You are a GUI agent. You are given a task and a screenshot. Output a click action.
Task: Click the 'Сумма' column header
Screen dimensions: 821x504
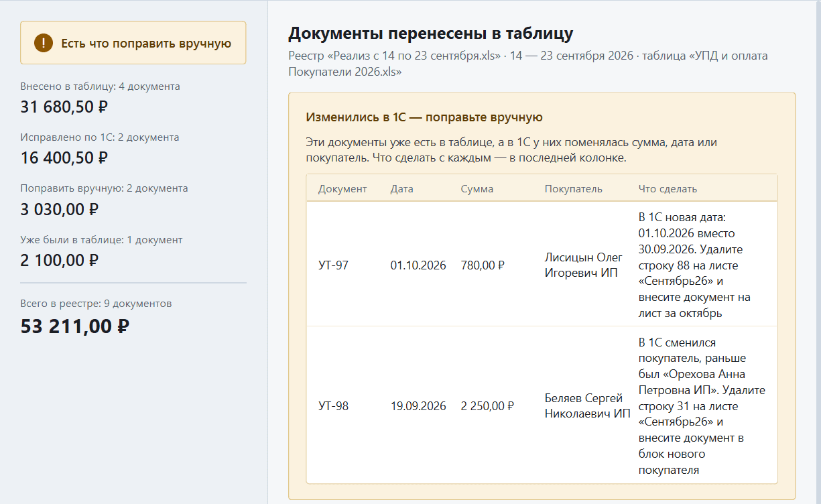(x=477, y=189)
